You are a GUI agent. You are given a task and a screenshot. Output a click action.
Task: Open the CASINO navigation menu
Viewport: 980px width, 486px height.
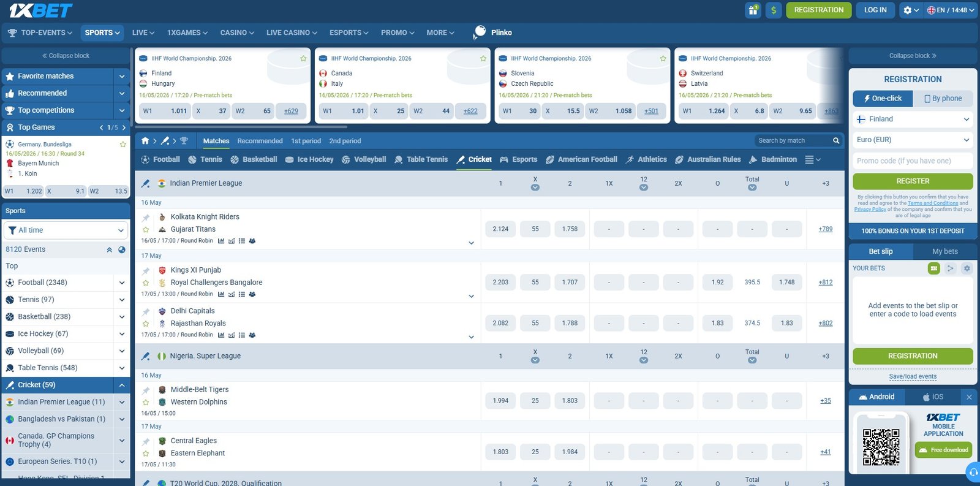[x=237, y=33]
